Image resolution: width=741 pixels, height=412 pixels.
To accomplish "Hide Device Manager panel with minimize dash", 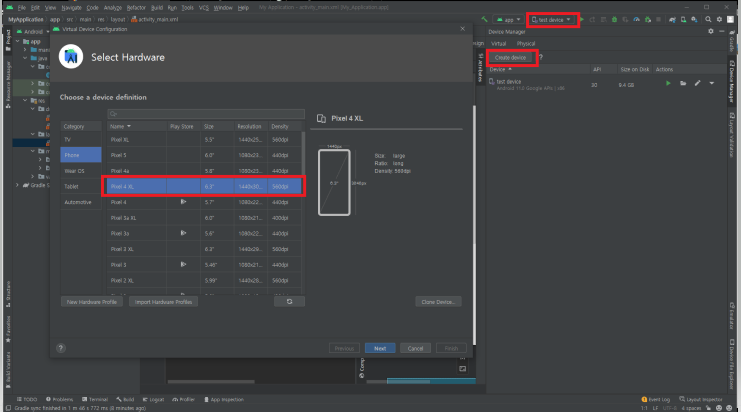I will pyautogui.click(x=722, y=31).
